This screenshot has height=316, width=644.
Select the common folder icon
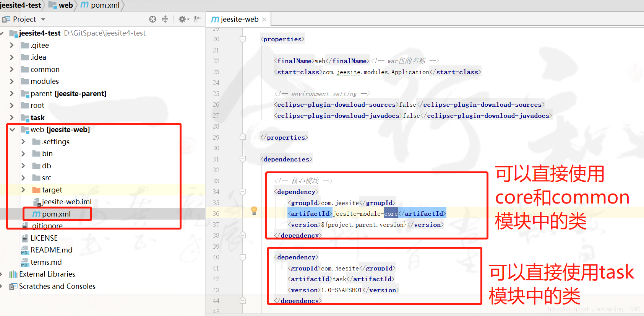click(x=25, y=69)
